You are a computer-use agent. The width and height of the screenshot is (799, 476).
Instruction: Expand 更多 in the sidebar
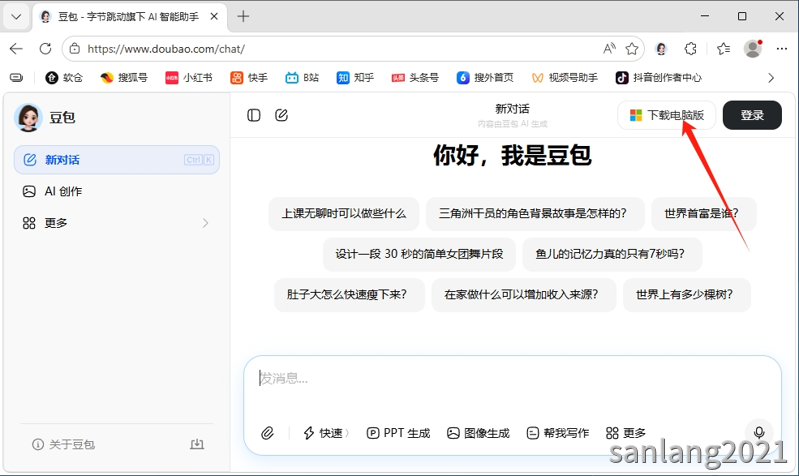click(117, 223)
